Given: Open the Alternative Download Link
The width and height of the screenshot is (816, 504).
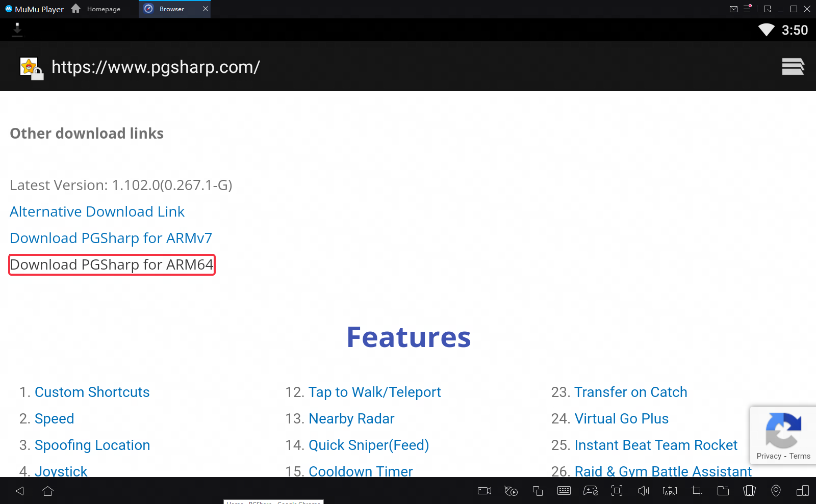Looking at the screenshot, I should click(x=97, y=211).
